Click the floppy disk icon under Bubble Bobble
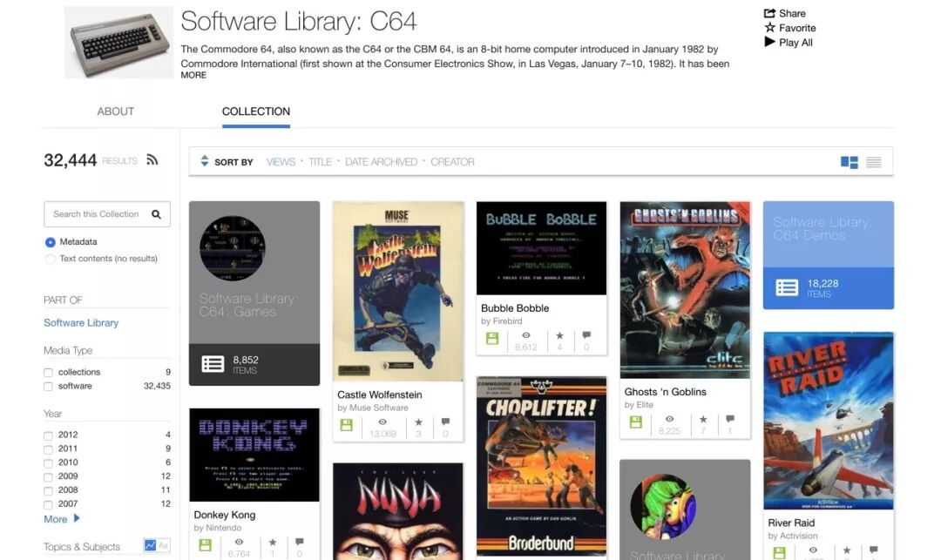 pos(492,338)
